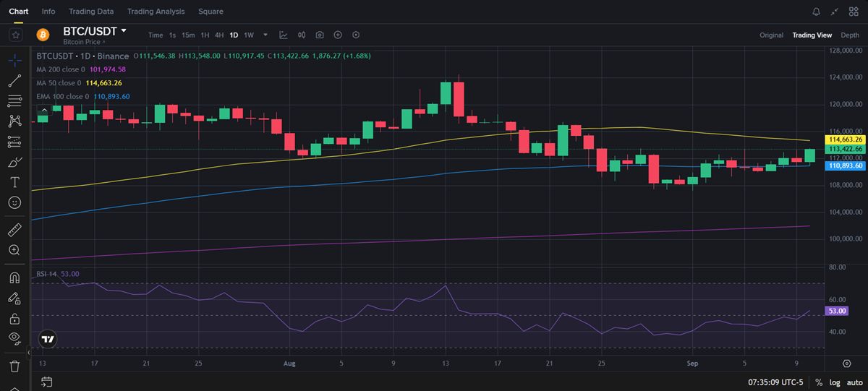This screenshot has height=391, width=868.
Task: Click the chart settings circle icon in the toolbar
Action: tap(356, 35)
